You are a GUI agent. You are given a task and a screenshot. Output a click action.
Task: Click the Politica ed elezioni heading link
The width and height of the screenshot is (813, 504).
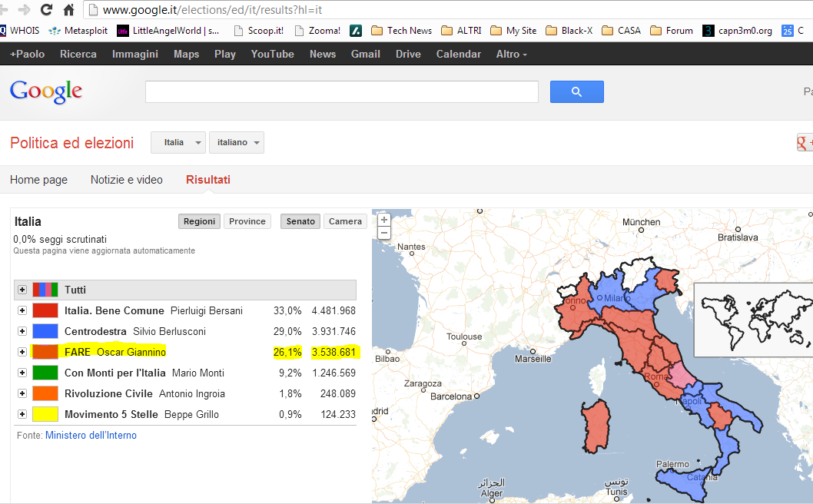click(72, 143)
